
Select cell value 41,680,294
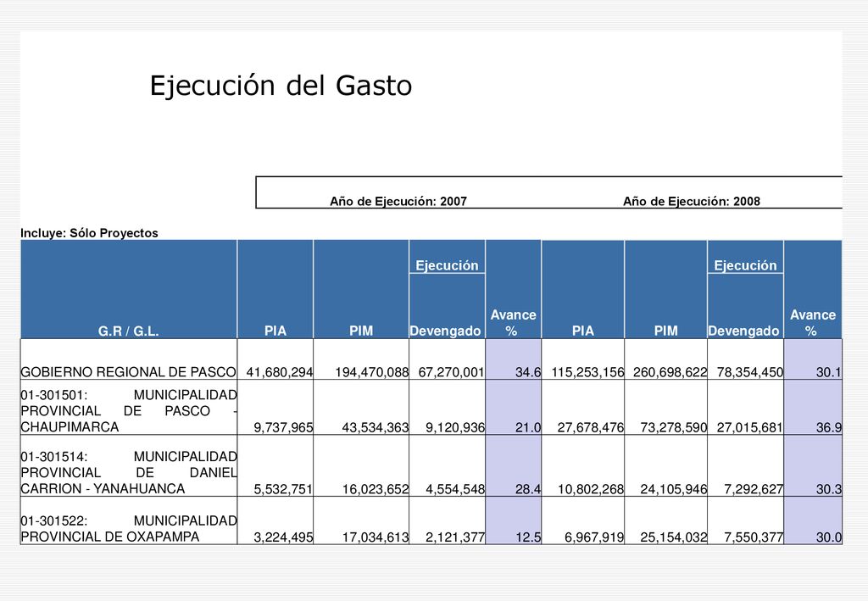pos(280,372)
